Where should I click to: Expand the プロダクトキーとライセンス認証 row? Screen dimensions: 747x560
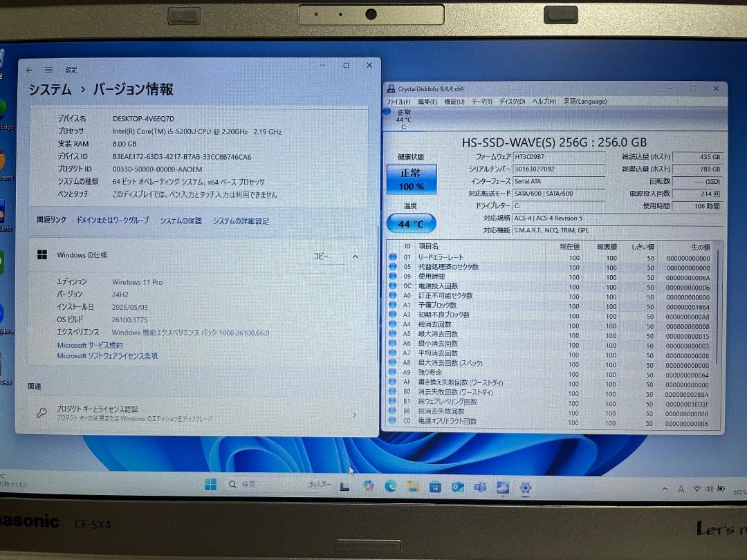pos(353,413)
